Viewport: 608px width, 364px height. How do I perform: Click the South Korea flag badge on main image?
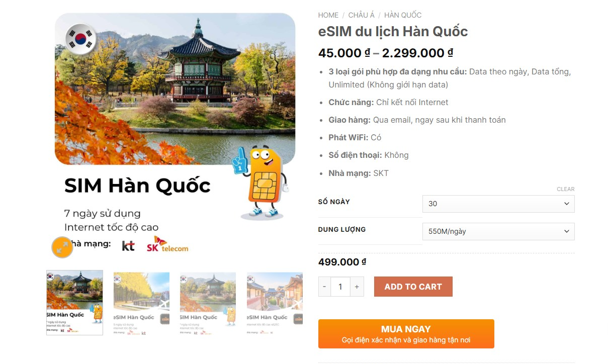(80, 38)
